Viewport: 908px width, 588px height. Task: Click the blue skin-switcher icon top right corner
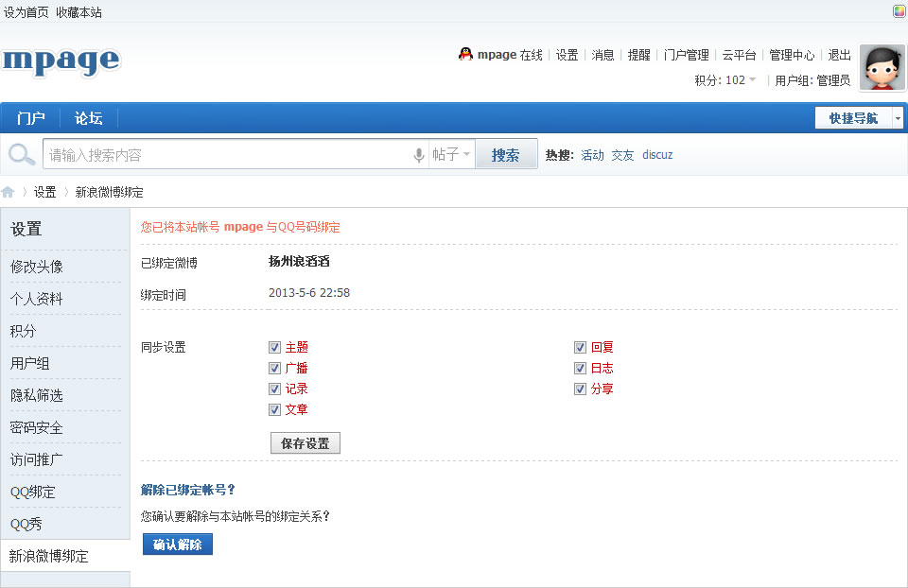point(898,10)
